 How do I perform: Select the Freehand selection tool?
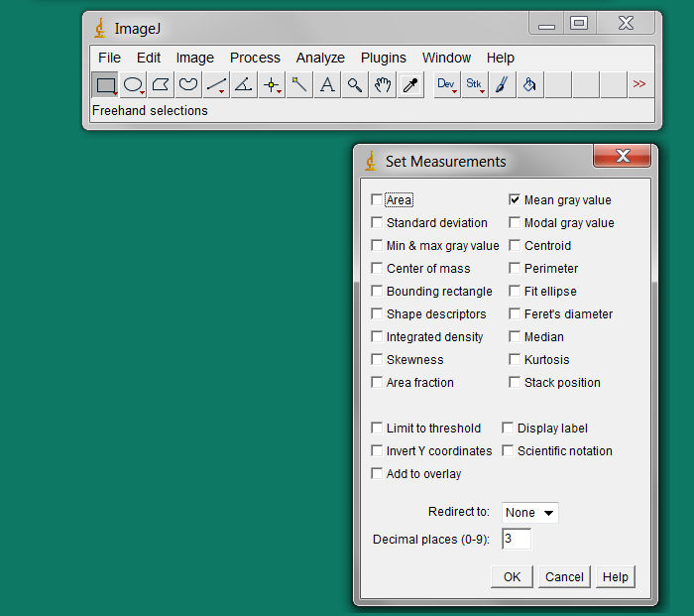click(188, 84)
